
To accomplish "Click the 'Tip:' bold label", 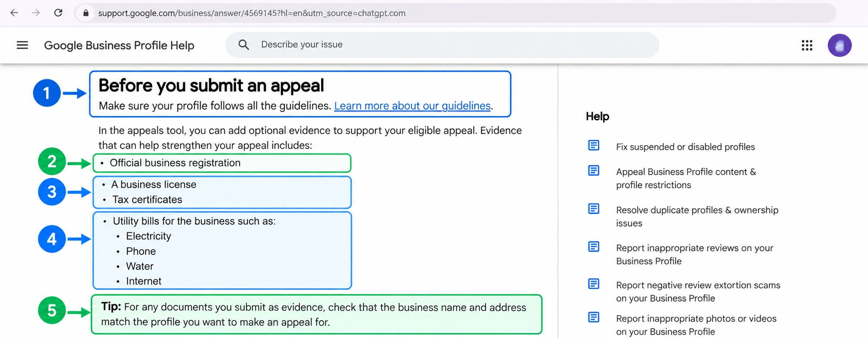I will (111, 307).
